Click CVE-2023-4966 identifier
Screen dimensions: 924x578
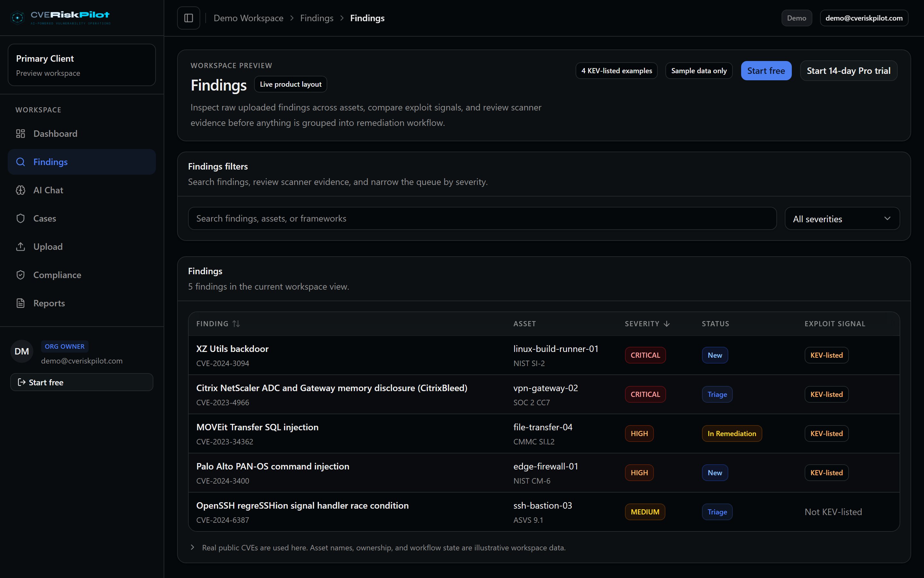point(223,403)
